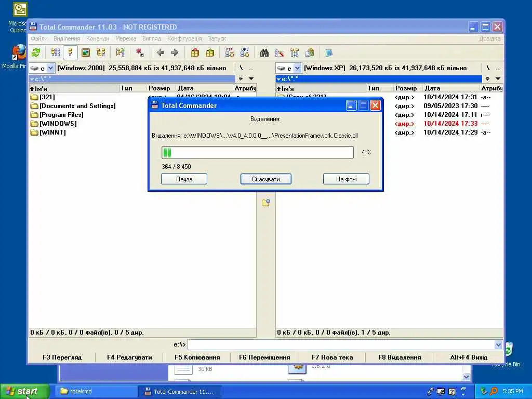Open the Команди menu
Image resolution: width=532 pixels, height=399 pixels.
[x=98, y=38]
